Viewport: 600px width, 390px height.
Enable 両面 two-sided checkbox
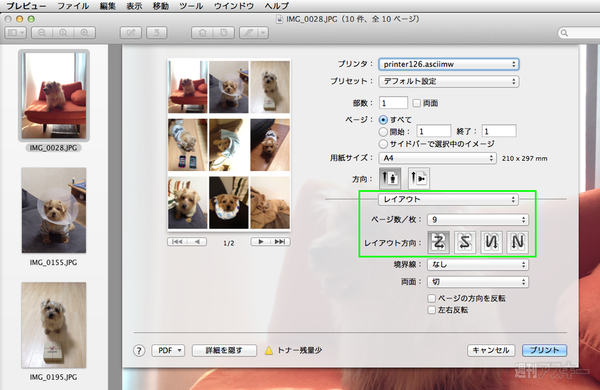coord(417,103)
